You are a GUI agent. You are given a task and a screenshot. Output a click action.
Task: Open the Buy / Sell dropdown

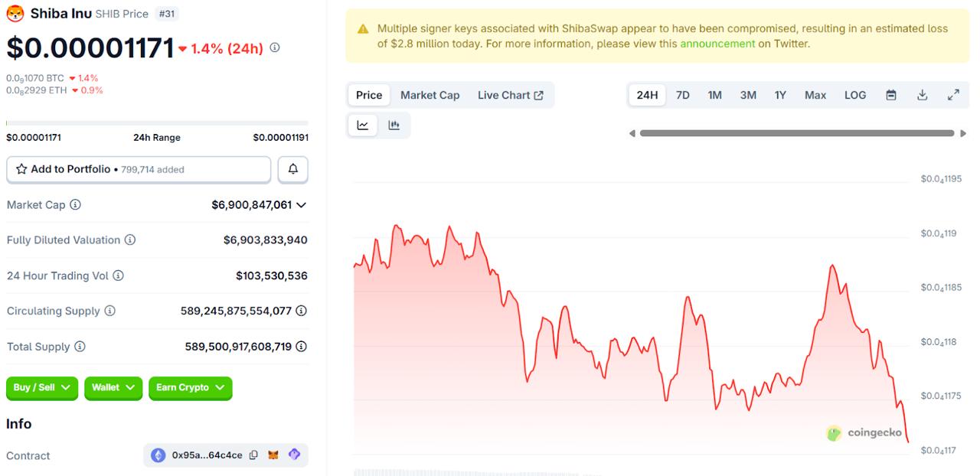coord(42,388)
